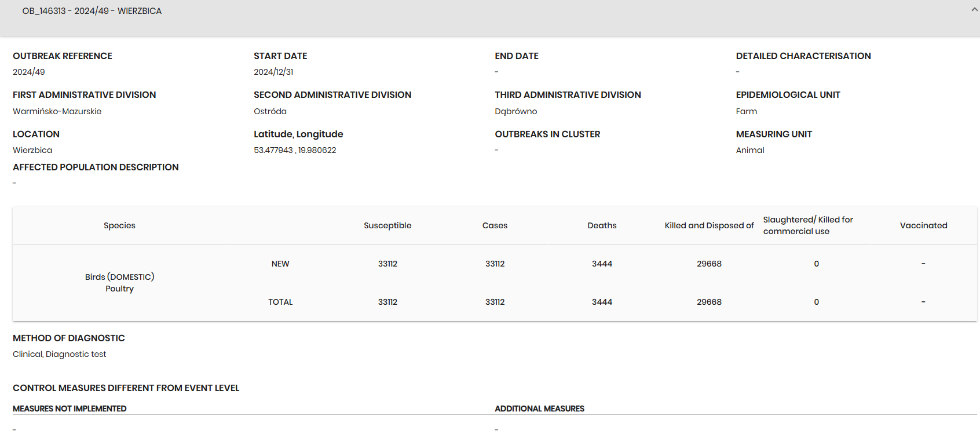Select the Deaths column header

point(602,225)
